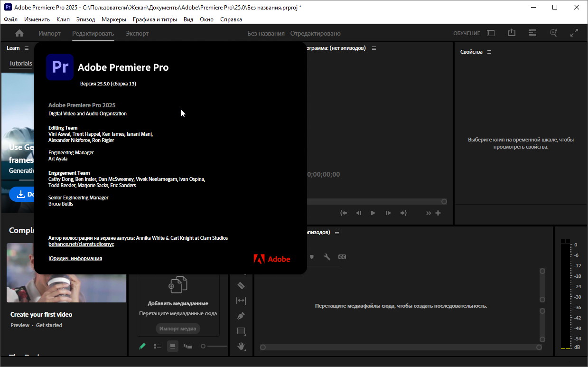Open the Программа monitor panel menu
Image resolution: width=588 pixels, height=367 pixels.
point(374,48)
